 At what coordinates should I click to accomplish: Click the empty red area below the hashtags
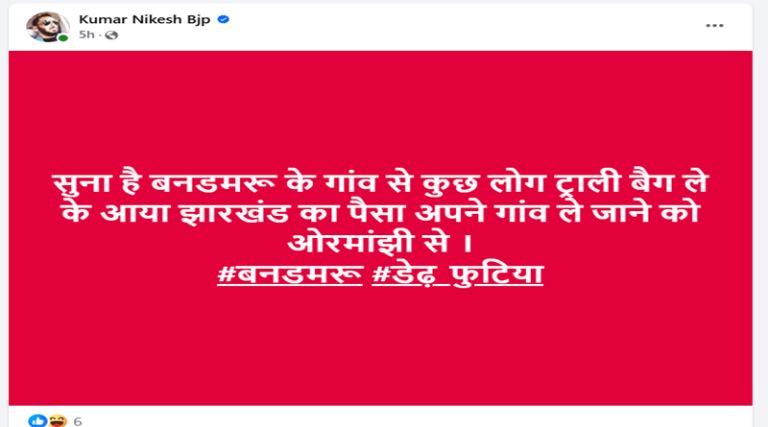(x=380, y=348)
